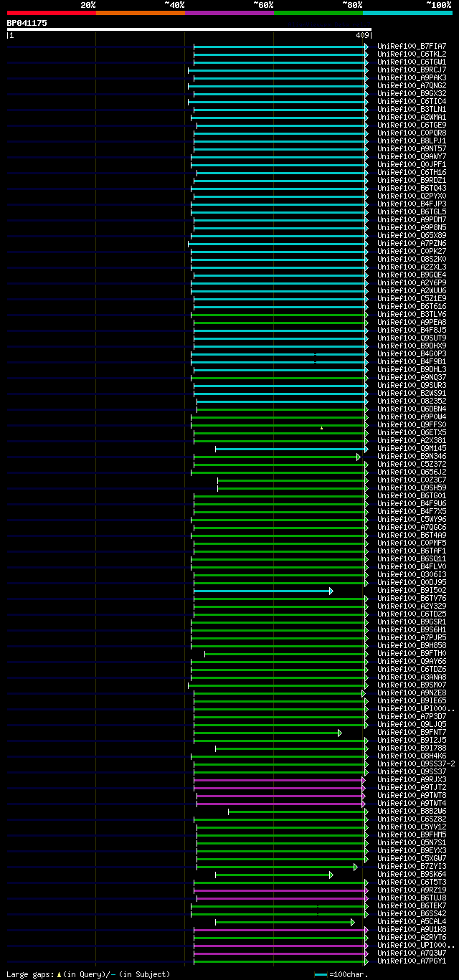Open hit UniRef100_B3TLN1

[412, 109]
